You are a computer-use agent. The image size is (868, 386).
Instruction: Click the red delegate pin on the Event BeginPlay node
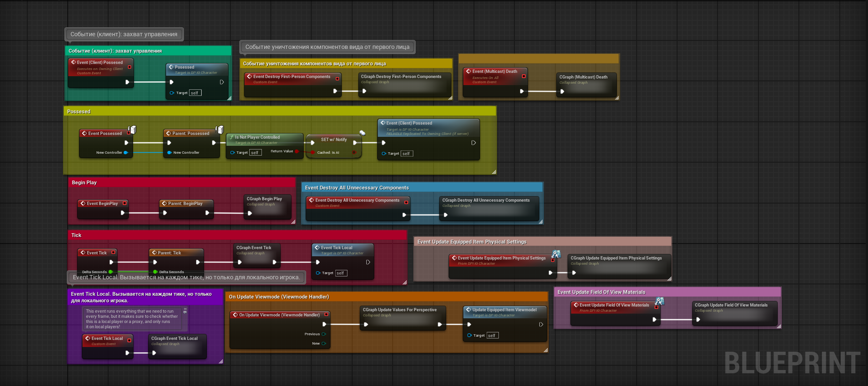[125, 203]
